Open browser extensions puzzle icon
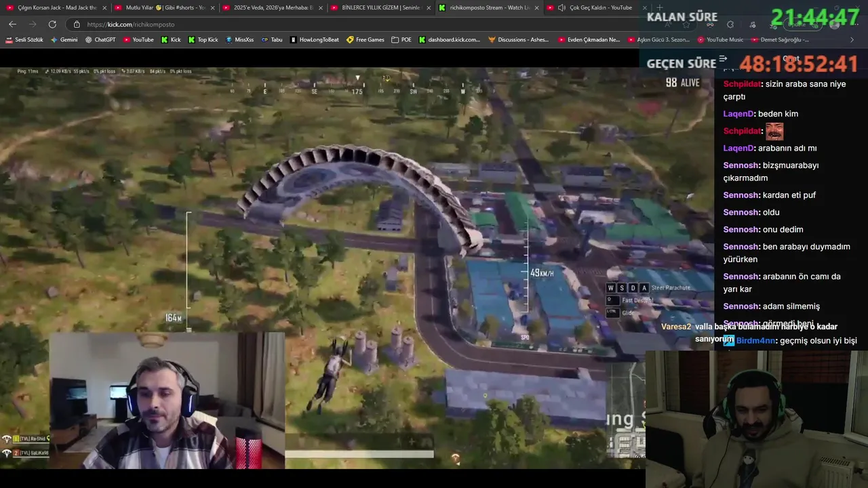The image size is (868, 488). point(730,24)
